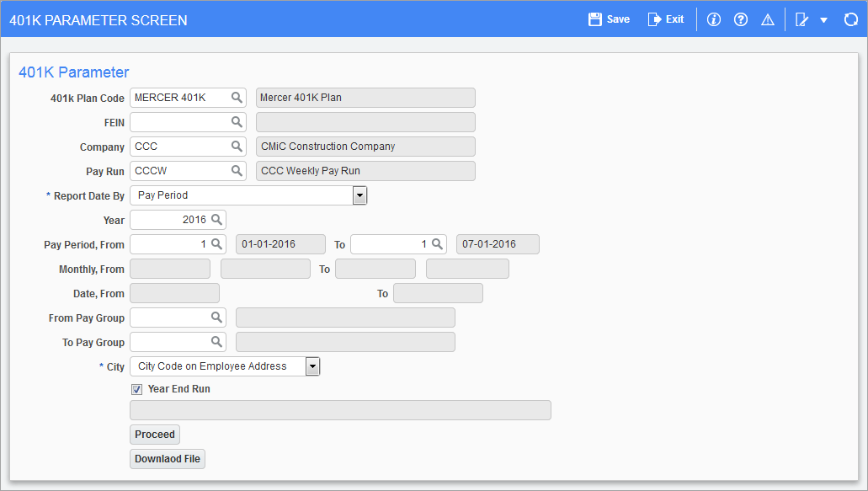Click the Date From field
The height and width of the screenshot is (491, 868).
174,293
